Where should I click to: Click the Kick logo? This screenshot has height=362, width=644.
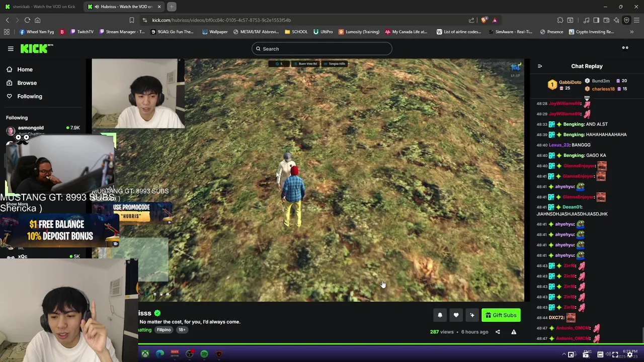click(x=37, y=48)
